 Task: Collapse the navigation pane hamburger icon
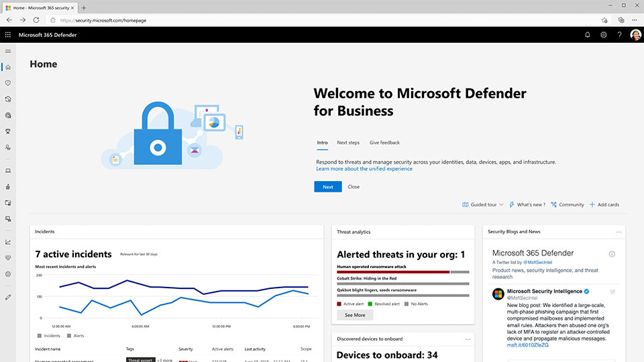(x=8, y=51)
